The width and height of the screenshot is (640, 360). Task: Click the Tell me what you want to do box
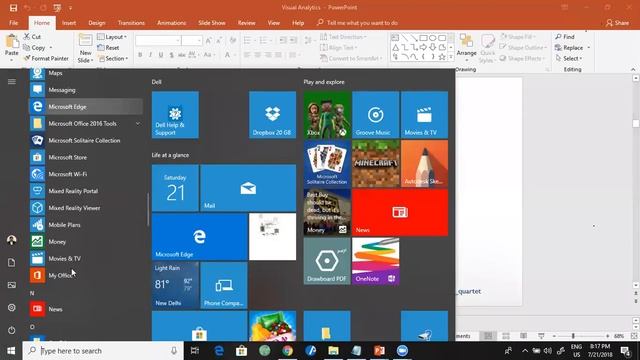point(357,23)
